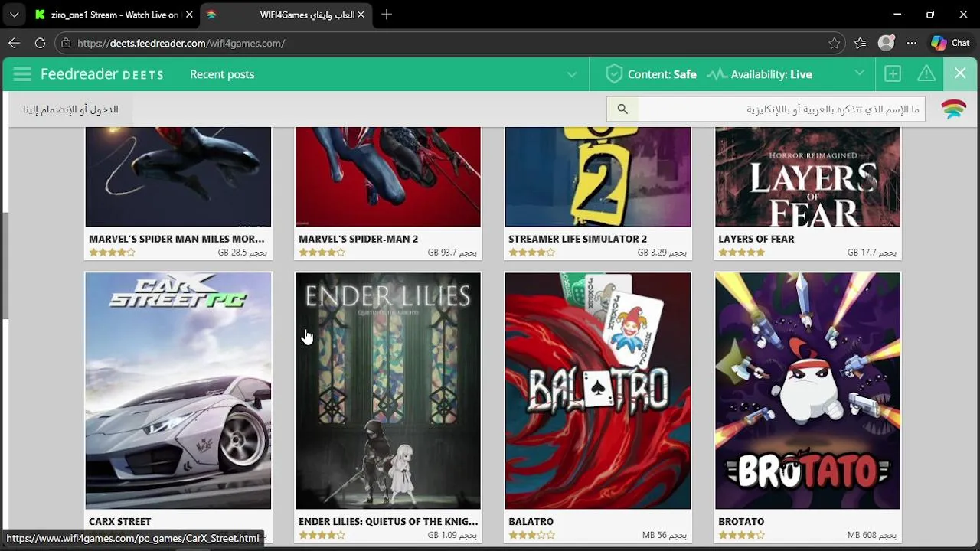Click the Feedreader DEETS logo text
Image resolution: width=980 pixels, height=551 pixels.
pyautogui.click(x=102, y=74)
